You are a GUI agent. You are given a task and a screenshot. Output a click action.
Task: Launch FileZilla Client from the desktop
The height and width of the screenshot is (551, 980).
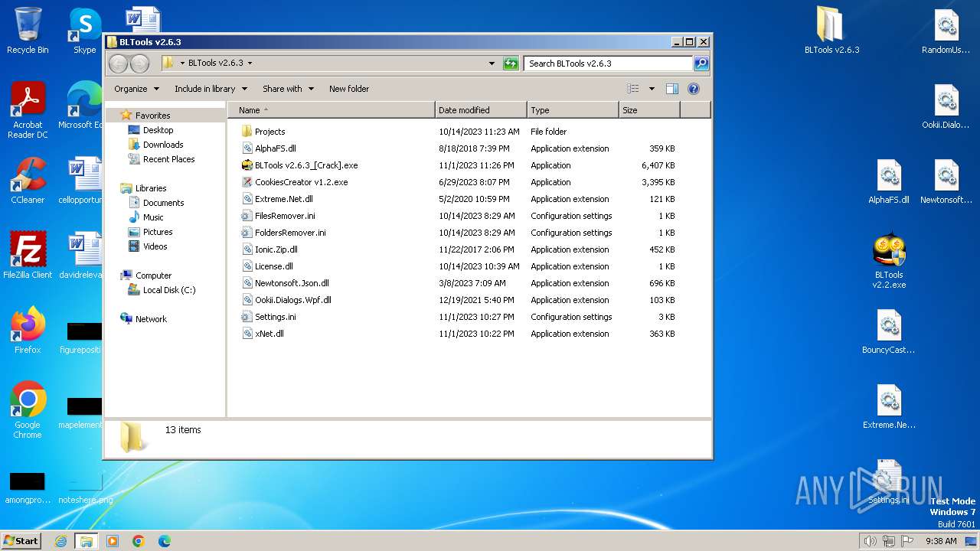click(28, 255)
